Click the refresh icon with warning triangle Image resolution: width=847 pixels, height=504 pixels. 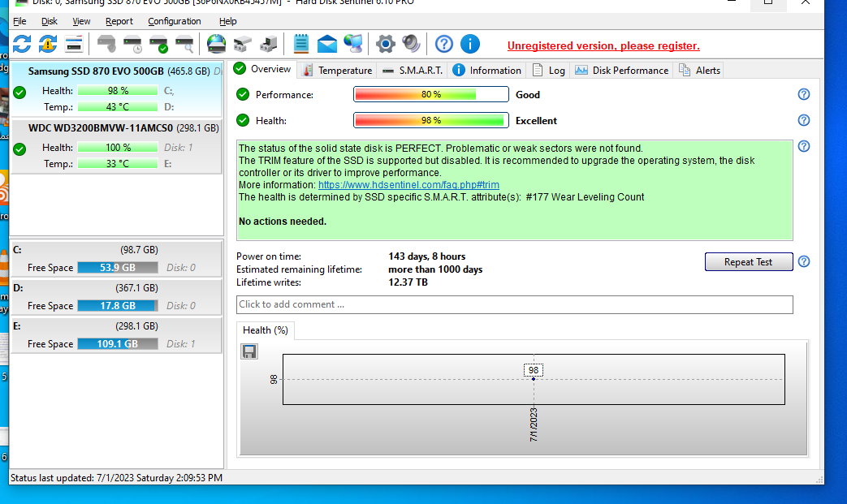pyautogui.click(x=48, y=44)
